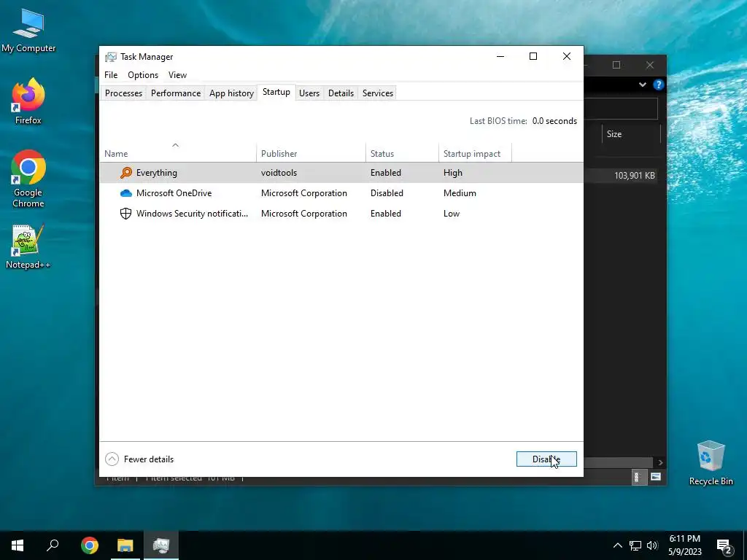Viewport: 747px width, 560px height.
Task: Open the Firefox desktop shortcut
Action: 28,101
